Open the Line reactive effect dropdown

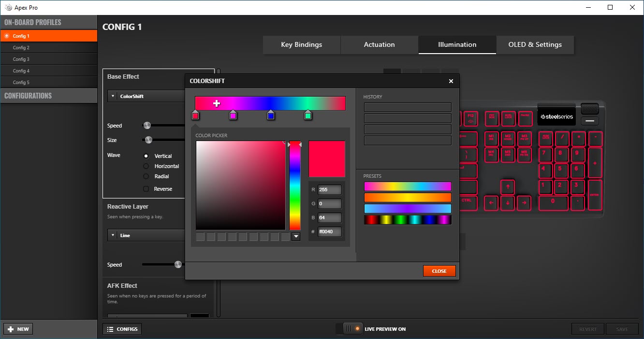(146, 235)
